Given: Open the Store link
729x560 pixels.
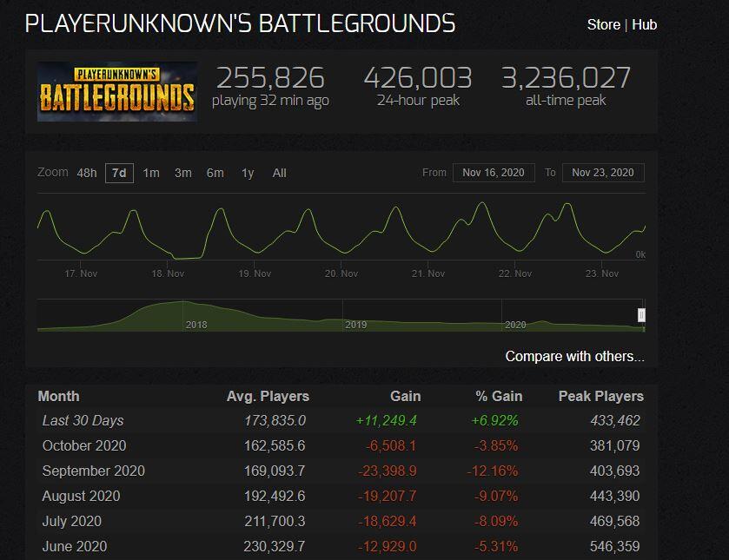Looking at the screenshot, I should [x=603, y=24].
